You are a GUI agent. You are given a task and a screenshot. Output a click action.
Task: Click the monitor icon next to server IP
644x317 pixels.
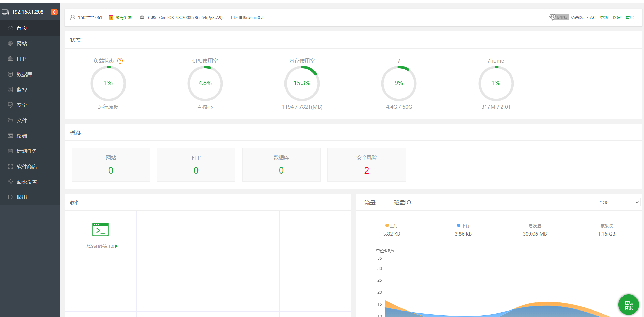pyautogui.click(x=5, y=12)
